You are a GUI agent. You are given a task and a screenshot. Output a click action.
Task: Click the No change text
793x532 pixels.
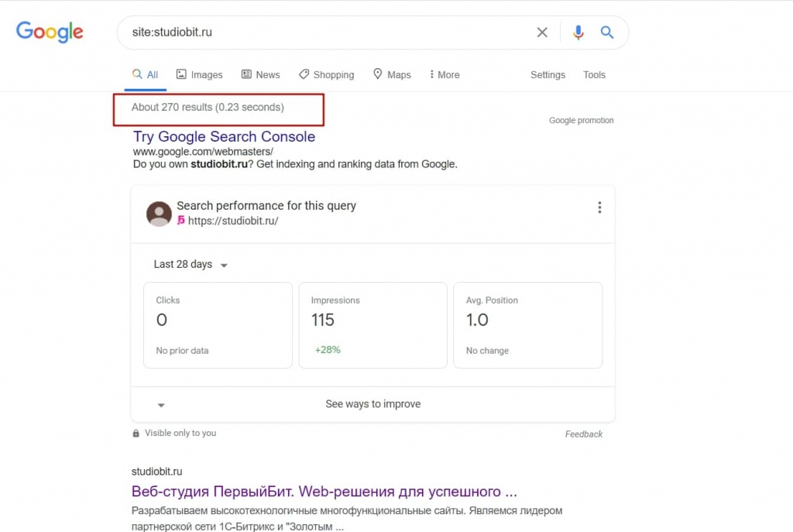pyautogui.click(x=488, y=351)
